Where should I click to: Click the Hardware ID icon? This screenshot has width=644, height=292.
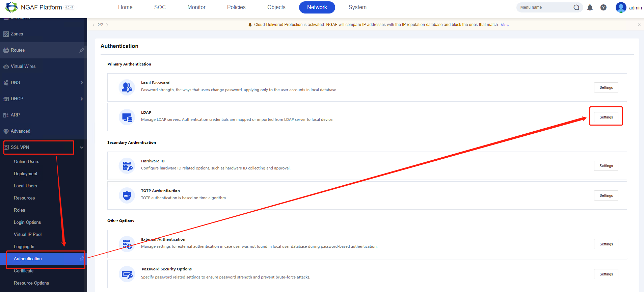coord(127,166)
